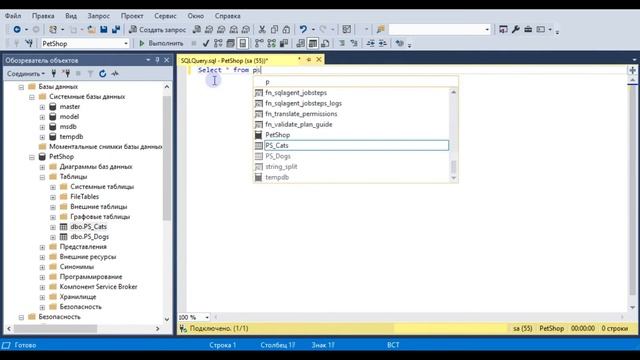The height and width of the screenshot is (360, 640).
Task: Expand the dbo.PS_Cats table node
Action: [x=53, y=227]
